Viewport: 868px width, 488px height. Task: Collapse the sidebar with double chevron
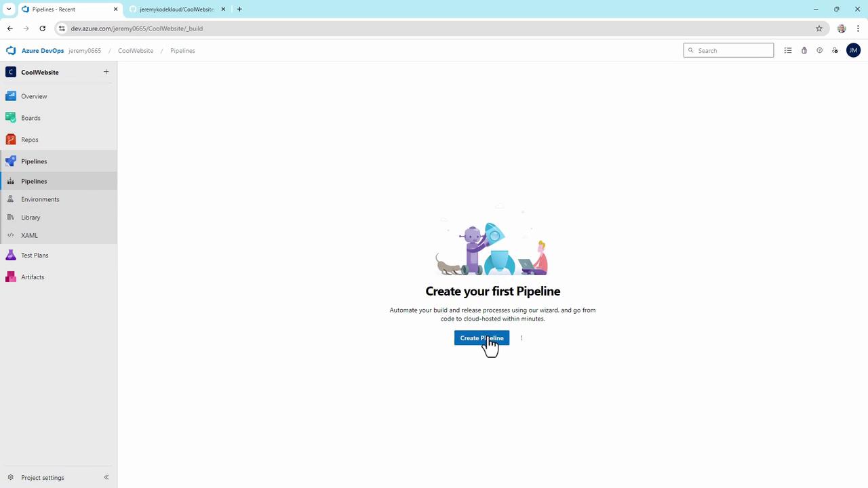tap(106, 478)
